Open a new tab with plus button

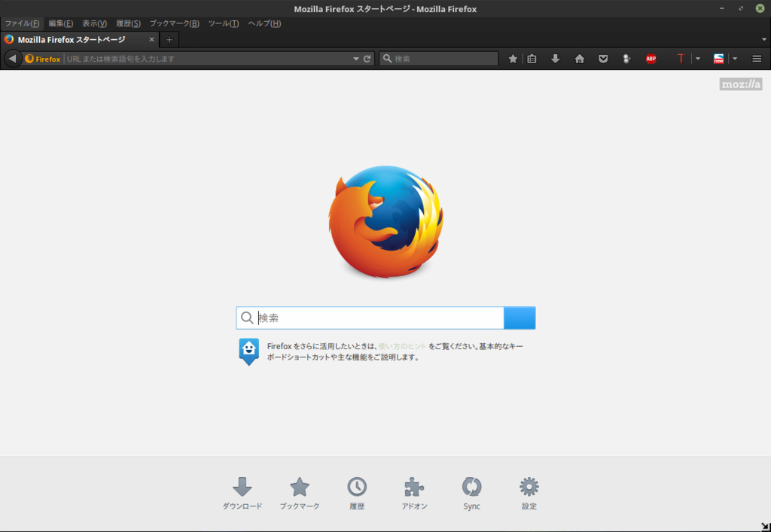[169, 40]
